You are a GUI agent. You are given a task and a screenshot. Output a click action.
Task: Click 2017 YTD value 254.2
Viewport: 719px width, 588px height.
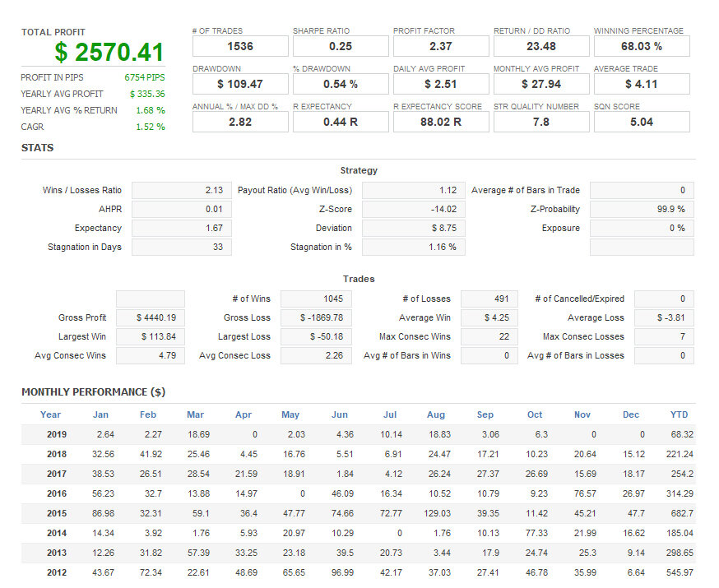tap(682, 474)
